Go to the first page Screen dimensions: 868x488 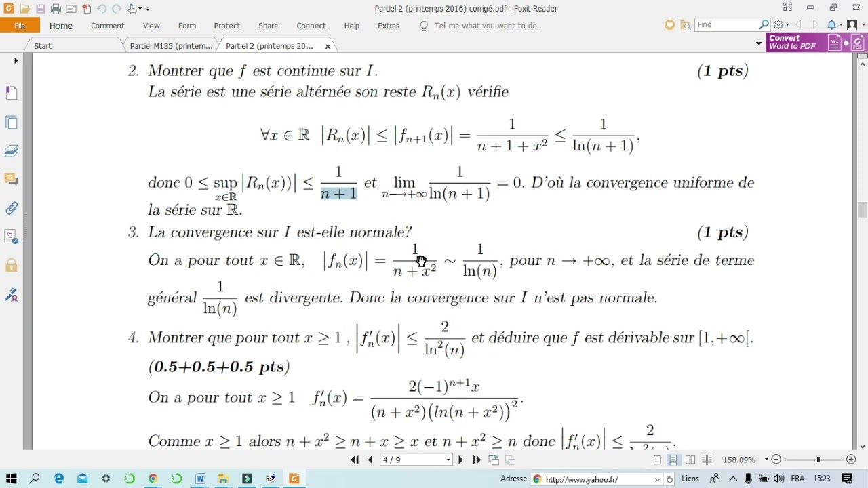pos(355,460)
